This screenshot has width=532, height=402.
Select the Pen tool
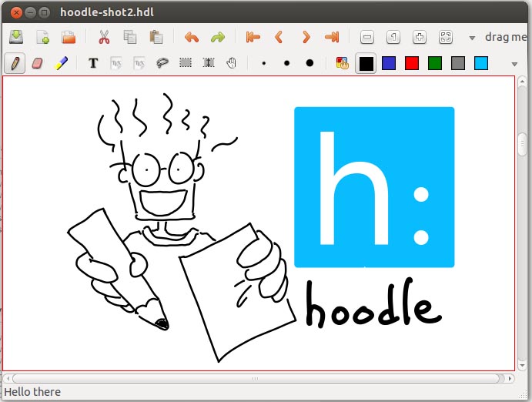pos(15,63)
